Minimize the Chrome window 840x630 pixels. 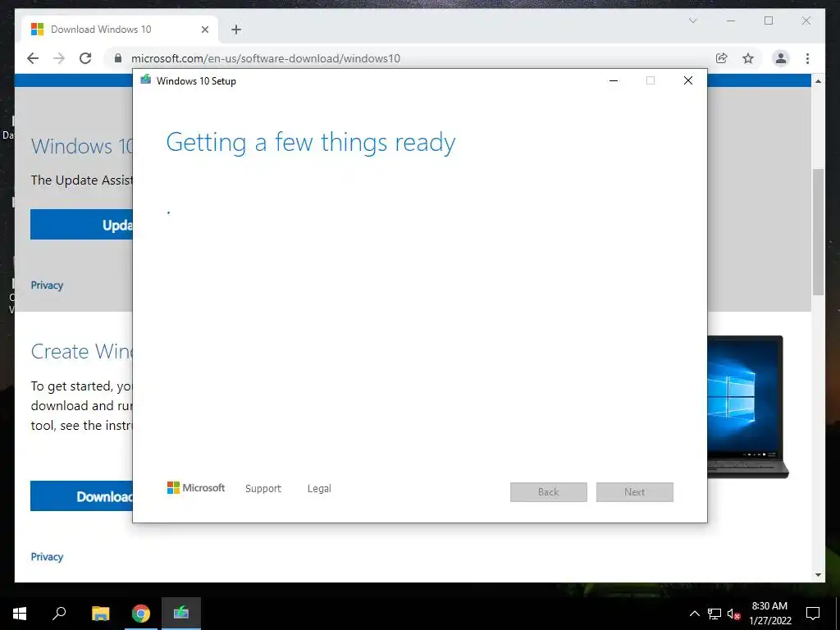click(731, 21)
